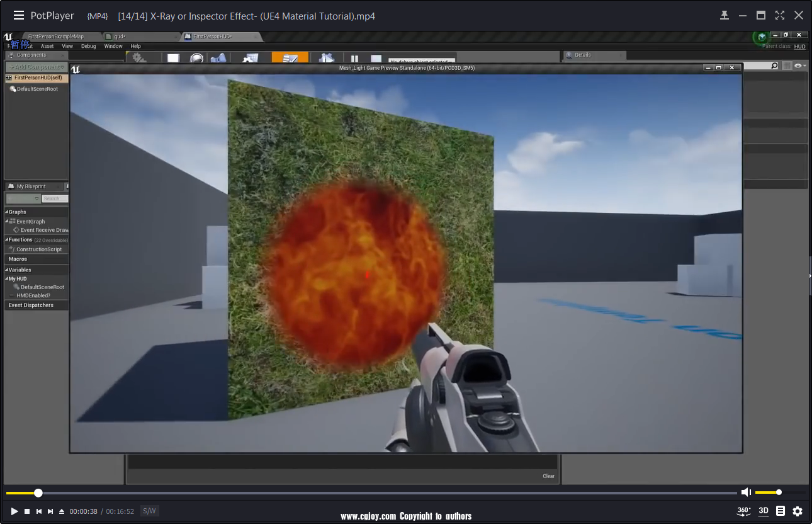Screen dimensions: 812x524
Task: Open the Add Component dropdown
Action: [x=37, y=67]
